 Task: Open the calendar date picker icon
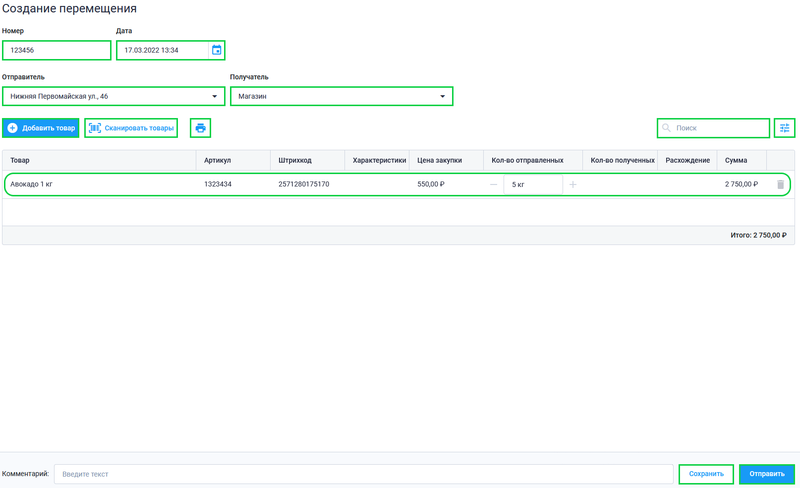point(216,50)
